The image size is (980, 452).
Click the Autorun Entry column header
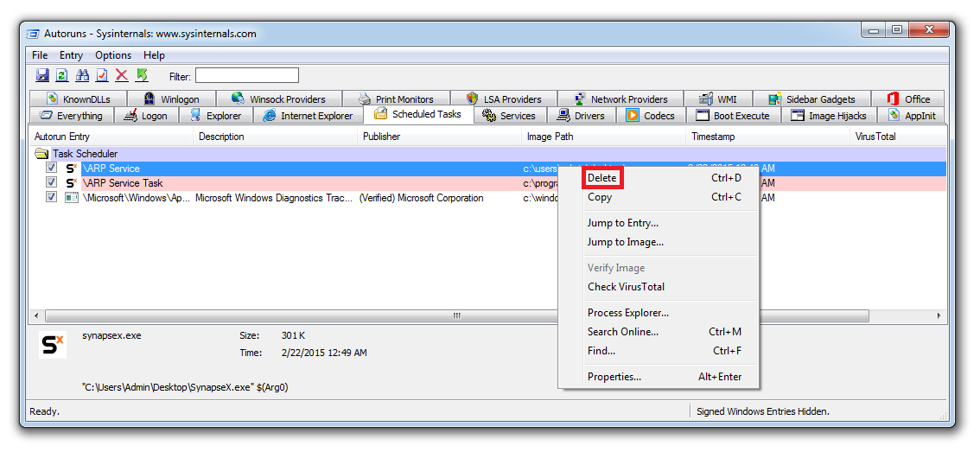111,137
